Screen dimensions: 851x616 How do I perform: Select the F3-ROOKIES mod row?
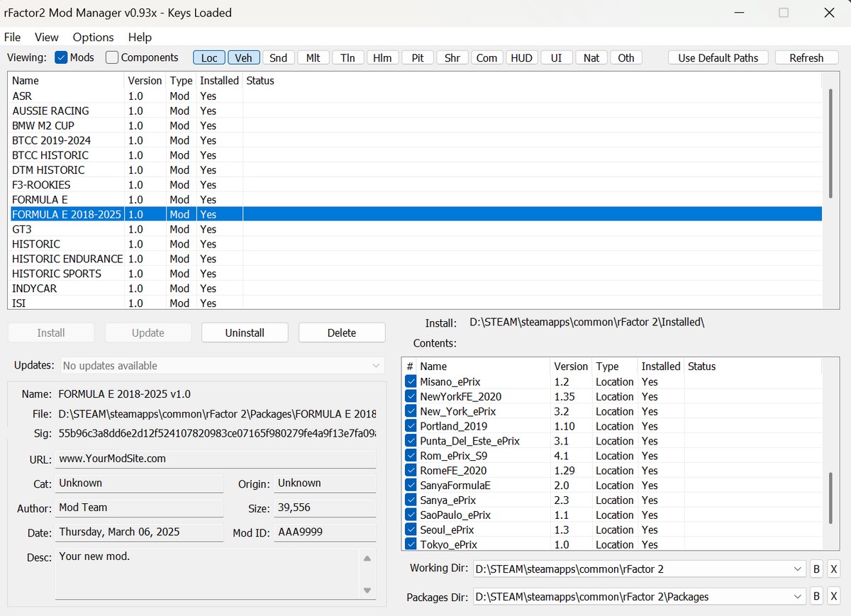416,185
